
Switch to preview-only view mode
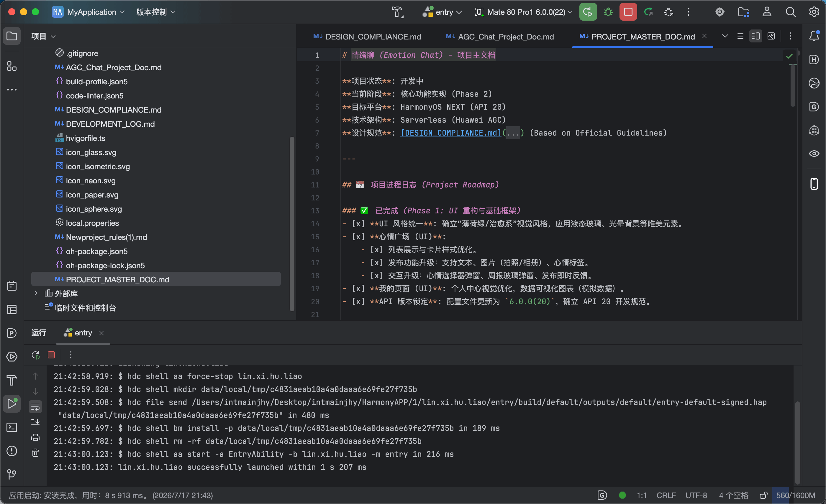pyautogui.click(x=771, y=36)
